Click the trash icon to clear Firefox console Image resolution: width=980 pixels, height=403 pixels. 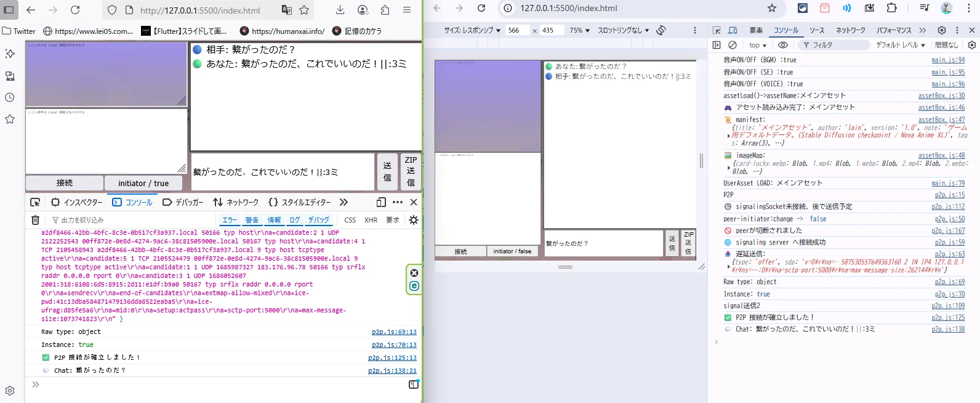35,220
